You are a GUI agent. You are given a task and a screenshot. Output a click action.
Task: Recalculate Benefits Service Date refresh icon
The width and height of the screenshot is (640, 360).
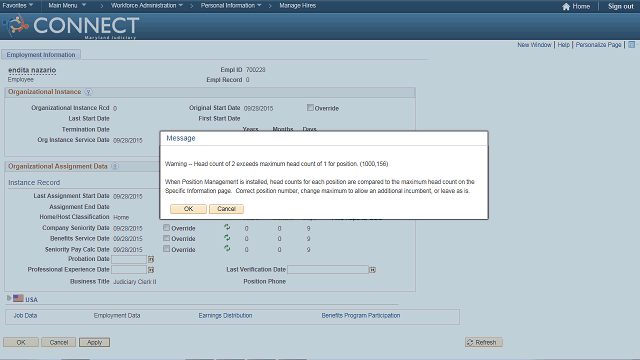[227, 238]
